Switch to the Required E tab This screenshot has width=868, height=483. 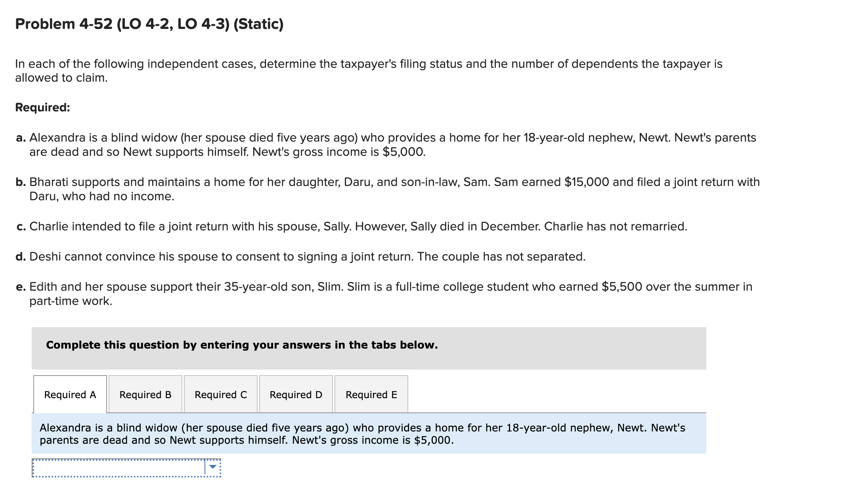coord(371,395)
